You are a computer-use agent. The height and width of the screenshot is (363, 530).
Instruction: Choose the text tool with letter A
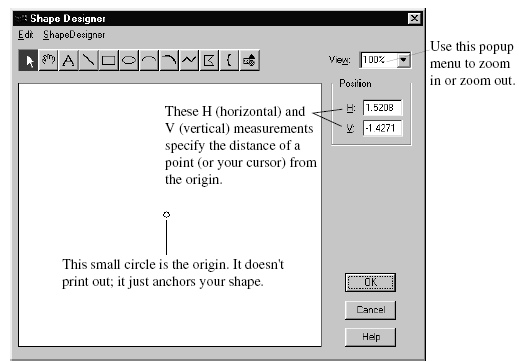click(x=68, y=60)
